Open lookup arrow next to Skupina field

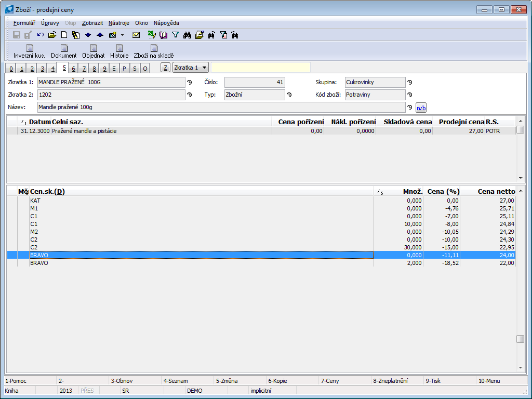[x=409, y=82]
